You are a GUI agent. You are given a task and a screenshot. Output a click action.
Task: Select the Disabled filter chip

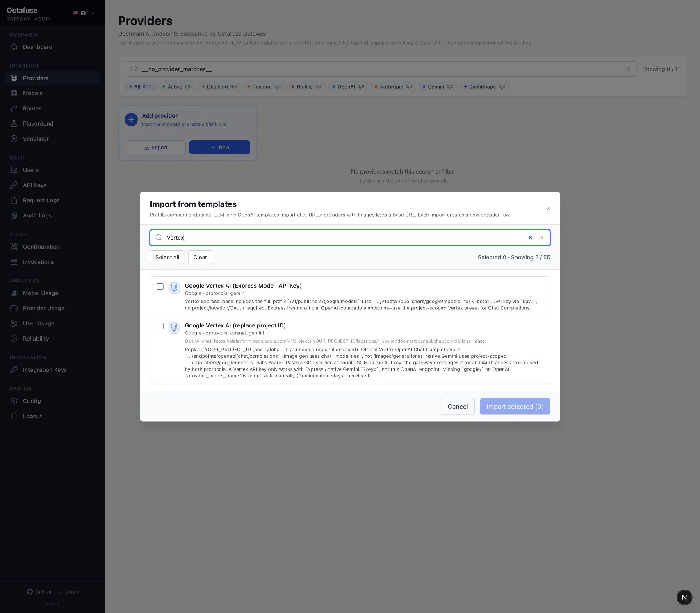coord(219,87)
